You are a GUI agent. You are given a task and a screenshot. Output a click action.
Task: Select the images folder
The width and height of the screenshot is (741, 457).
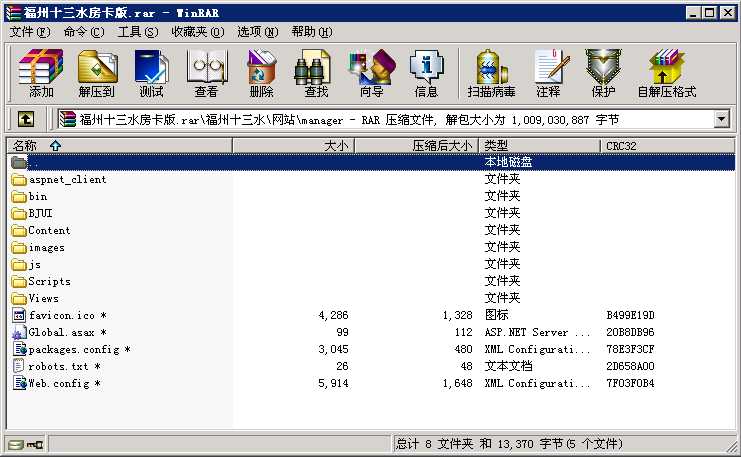point(38,248)
